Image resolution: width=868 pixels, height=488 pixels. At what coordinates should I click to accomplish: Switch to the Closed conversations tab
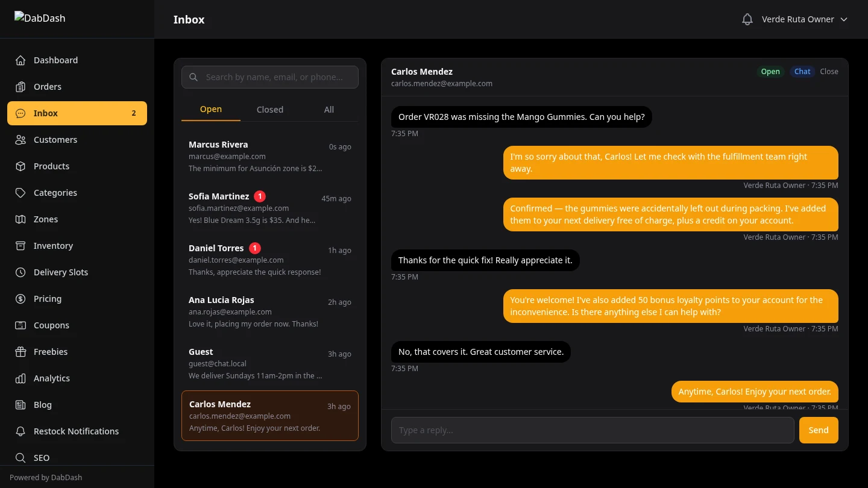pos(269,109)
